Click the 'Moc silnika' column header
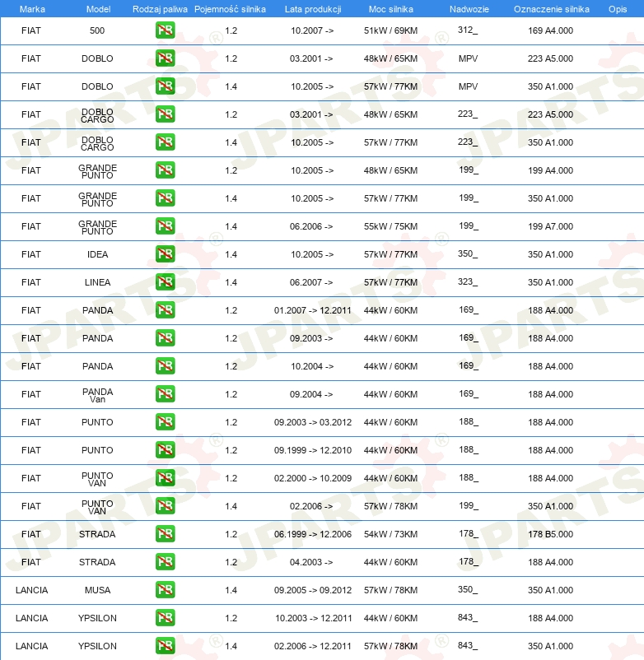 coord(391,9)
